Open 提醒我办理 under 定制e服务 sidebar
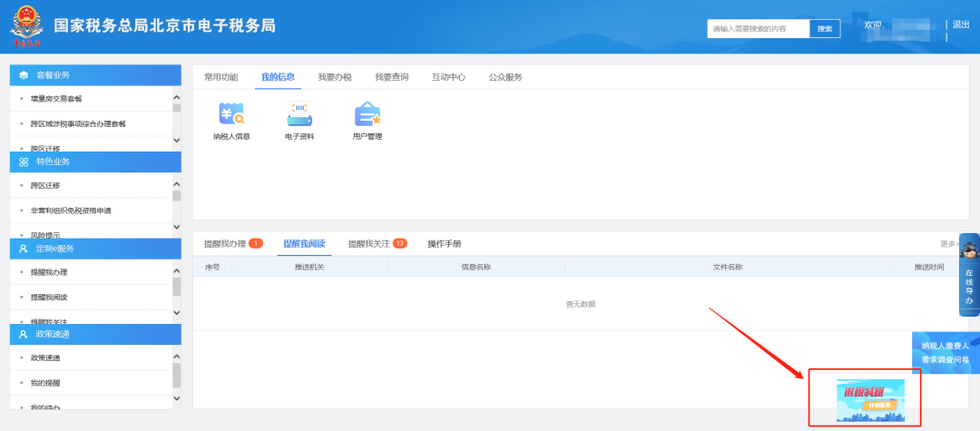980x431 pixels. [49, 272]
